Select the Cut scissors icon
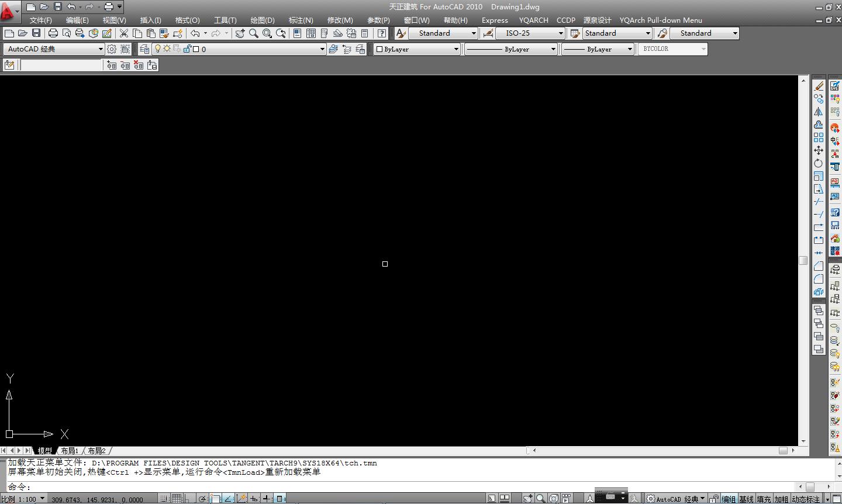This screenshot has height=504, width=842. [x=124, y=33]
